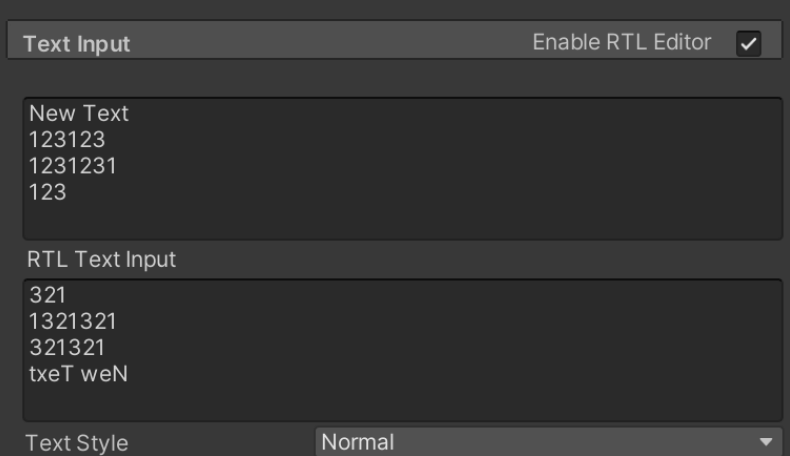Click the '123' line in Text Input
This screenshot has height=456, width=790.
pyautogui.click(x=48, y=192)
